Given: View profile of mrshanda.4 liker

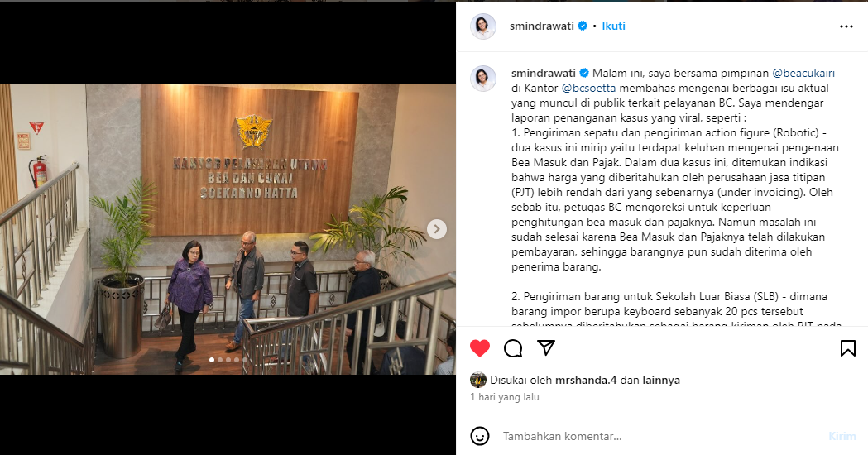Looking at the screenshot, I should (586, 381).
